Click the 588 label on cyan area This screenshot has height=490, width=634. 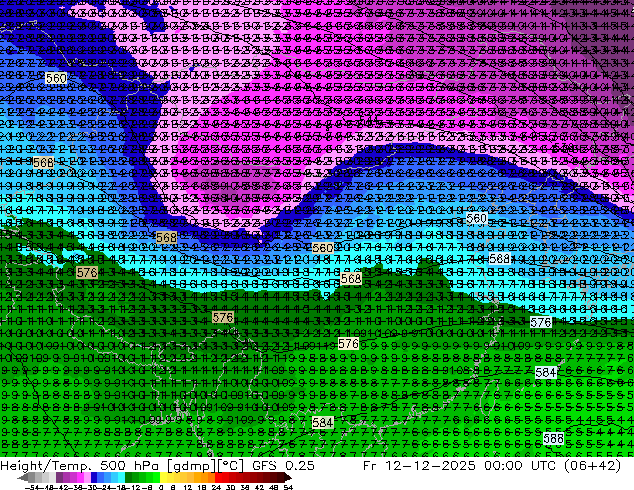tap(499, 258)
